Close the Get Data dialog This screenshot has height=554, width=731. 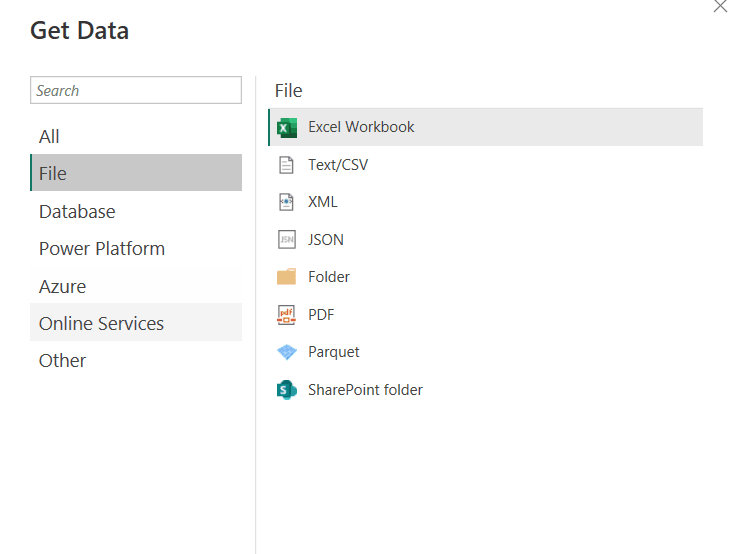[720, 6]
